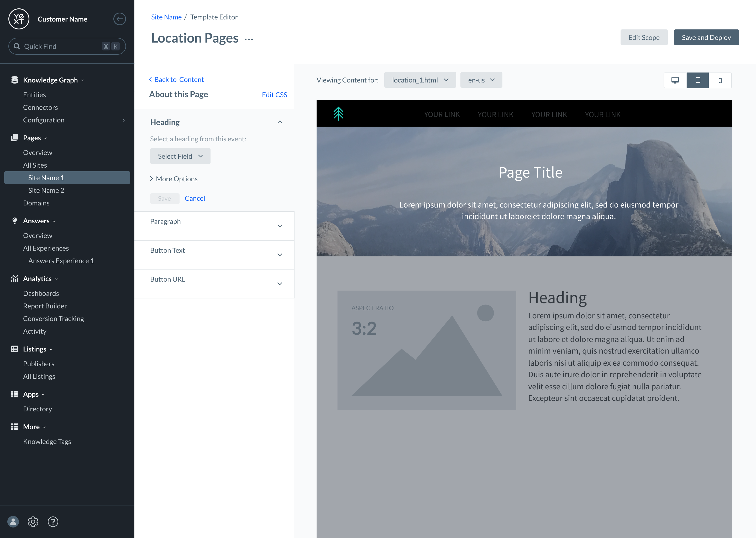756x538 pixels.
Task: Open settings gear icon in sidebar footer
Action: pyautogui.click(x=33, y=522)
